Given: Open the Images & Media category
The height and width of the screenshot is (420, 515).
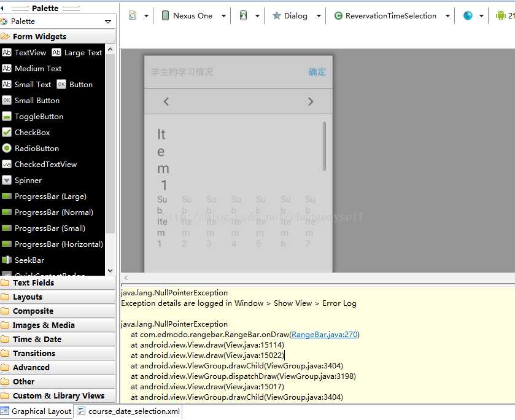Looking at the screenshot, I should (58, 325).
